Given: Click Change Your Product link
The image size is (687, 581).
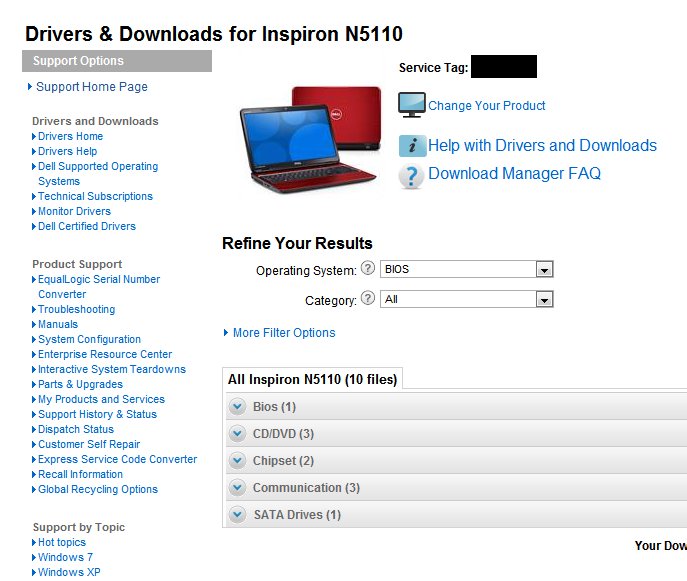Looking at the screenshot, I should pyautogui.click(x=486, y=106).
